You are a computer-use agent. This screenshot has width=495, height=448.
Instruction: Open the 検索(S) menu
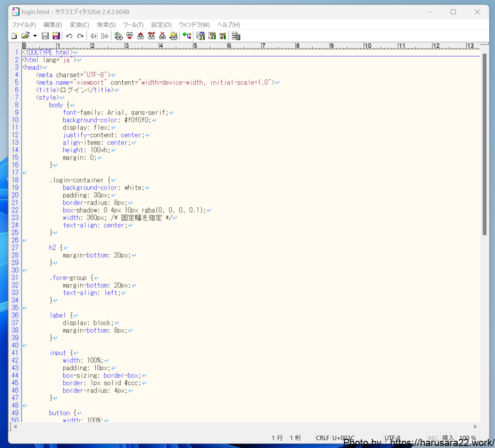(x=106, y=25)
